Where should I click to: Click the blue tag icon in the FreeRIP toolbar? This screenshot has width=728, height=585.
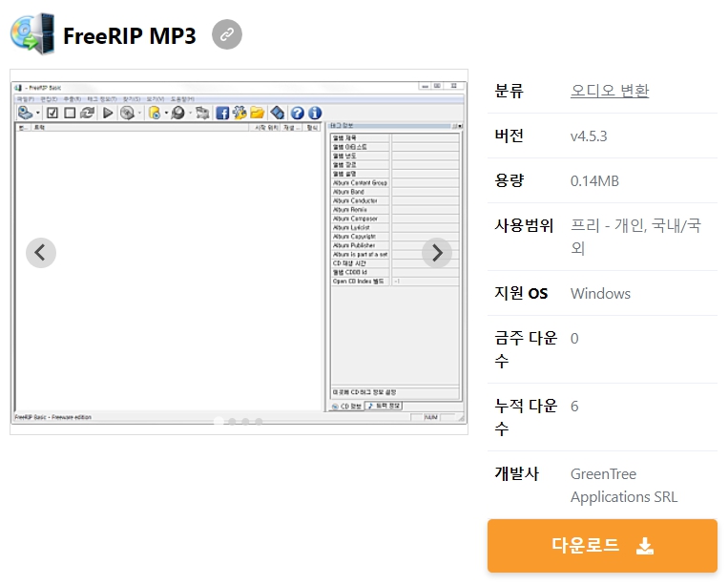[278, 113]
